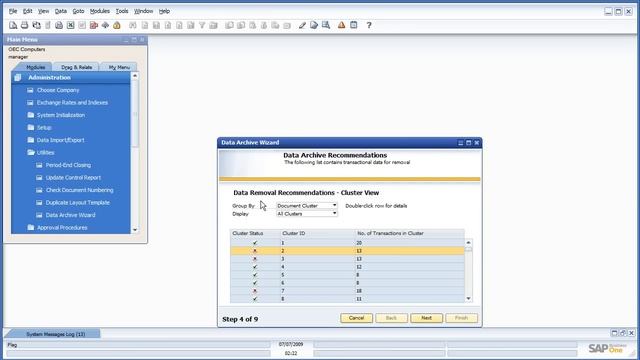Click the Finish wizard button

click(x=462, y=318)
